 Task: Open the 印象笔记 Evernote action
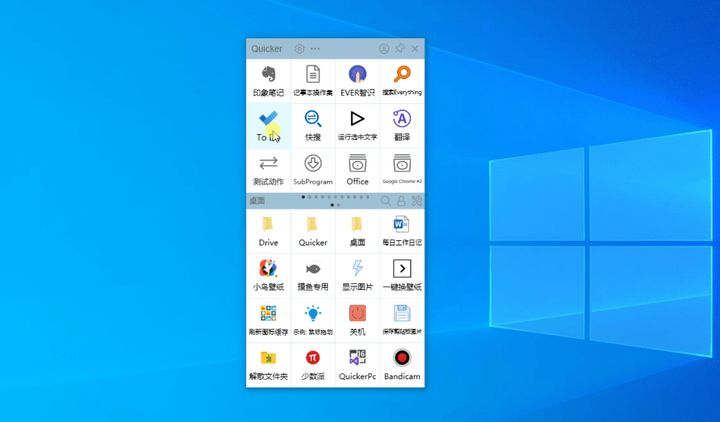pos(269,81)
